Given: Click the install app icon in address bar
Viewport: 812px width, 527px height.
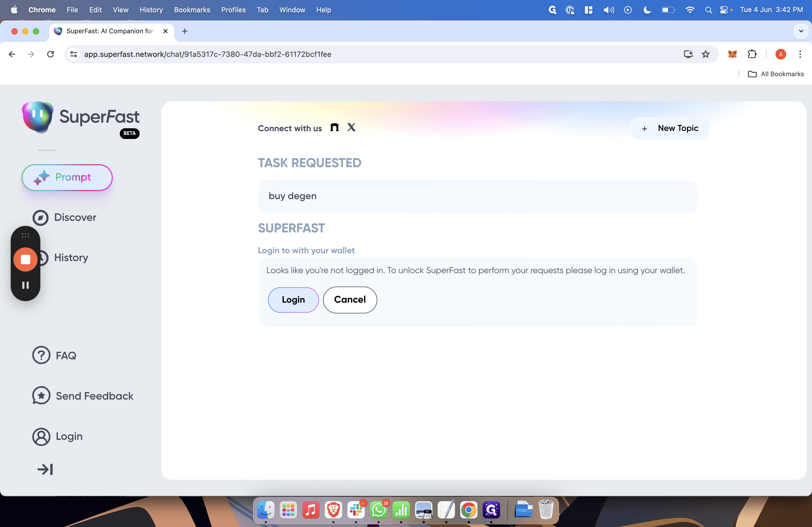Looking at the screenshot, I should tap(688, 54).
